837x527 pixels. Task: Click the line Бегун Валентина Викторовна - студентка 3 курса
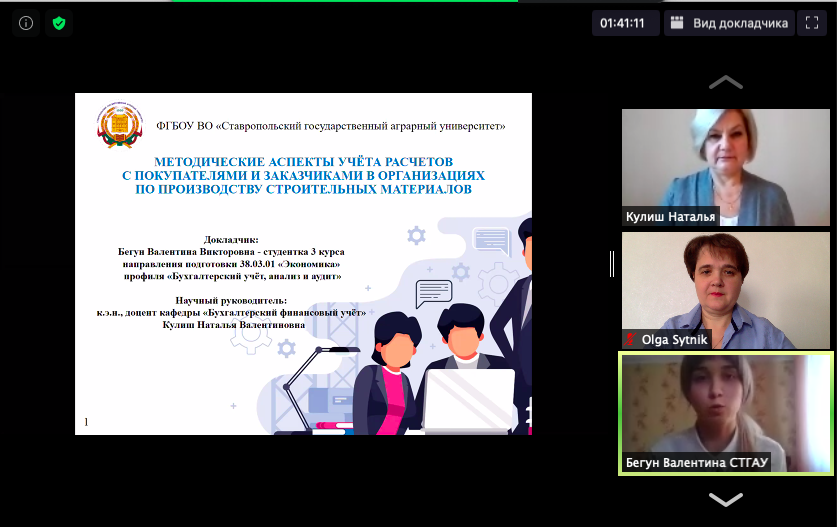231,251
